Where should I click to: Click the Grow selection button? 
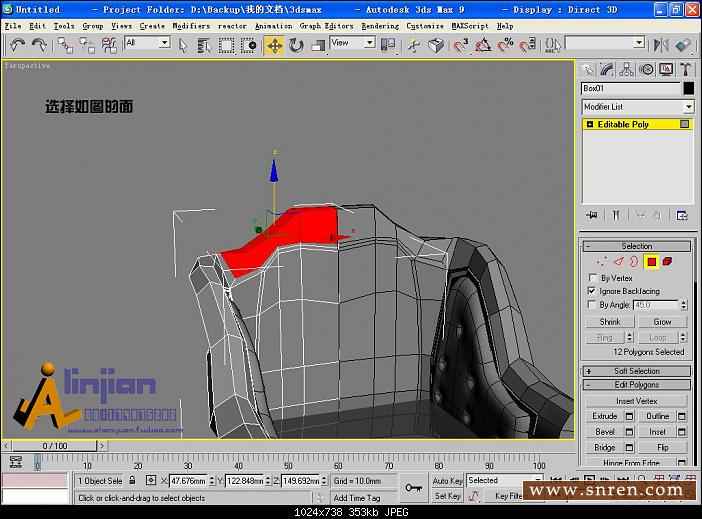tap(662, 322)
